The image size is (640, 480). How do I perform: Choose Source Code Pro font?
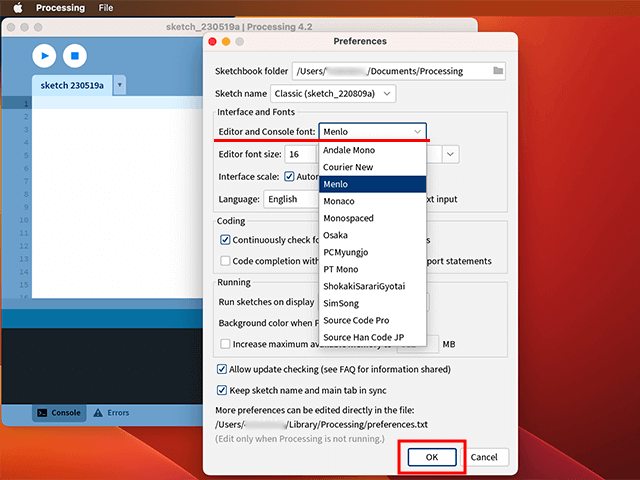(x=373, y=320)
